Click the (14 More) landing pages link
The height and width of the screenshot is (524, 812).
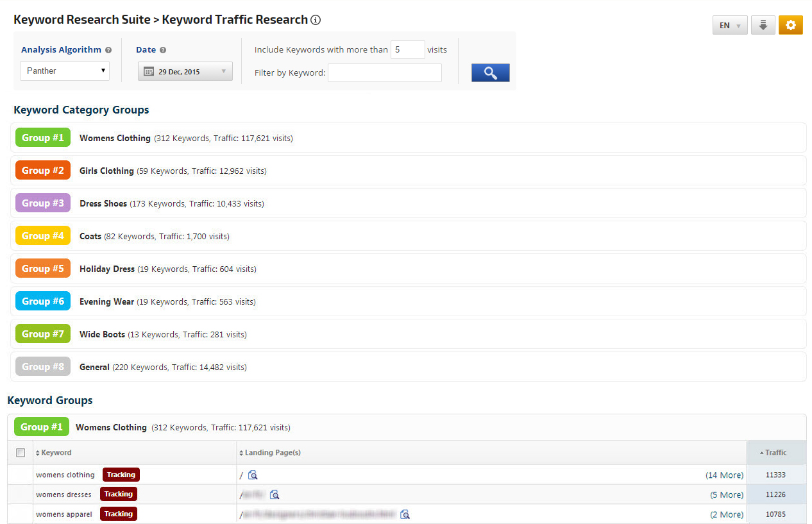(x=724, y=475)
